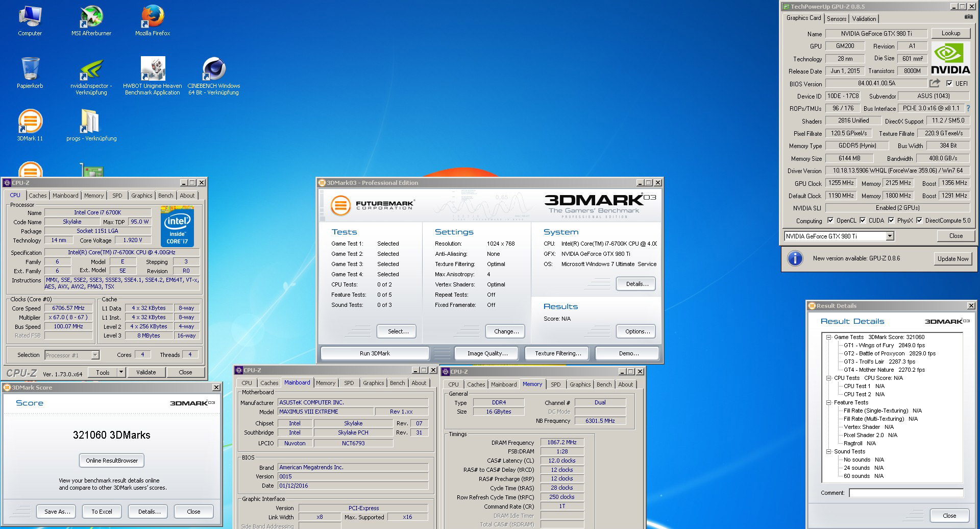Screen dimensions: 980x529
Task: Click the Details... button in 3DMark Score
Action: 149,512
